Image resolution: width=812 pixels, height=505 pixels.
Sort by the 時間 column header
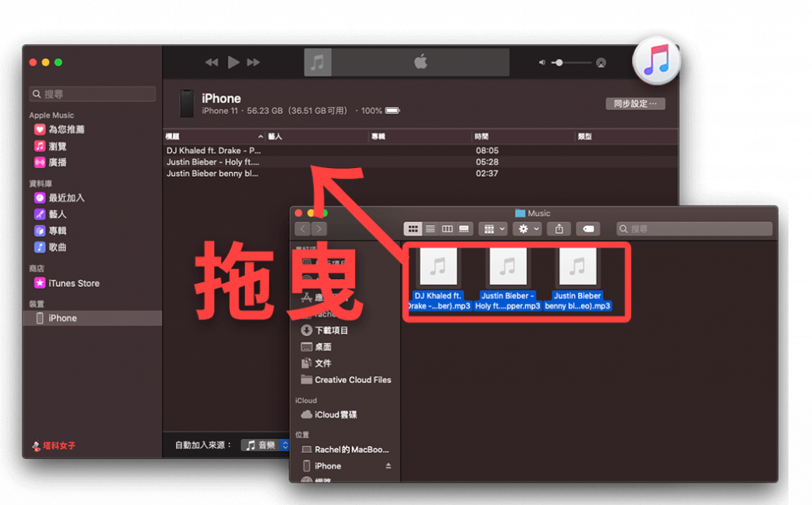pyautogui.click(x=523, y=136)
